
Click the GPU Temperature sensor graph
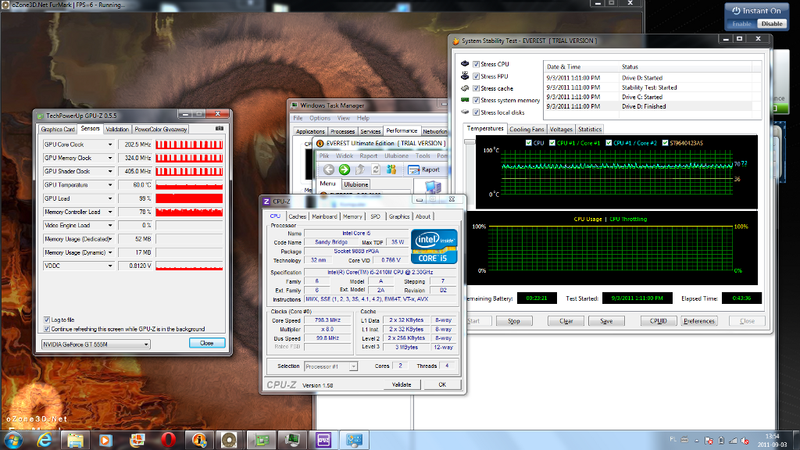coord(189,185)
